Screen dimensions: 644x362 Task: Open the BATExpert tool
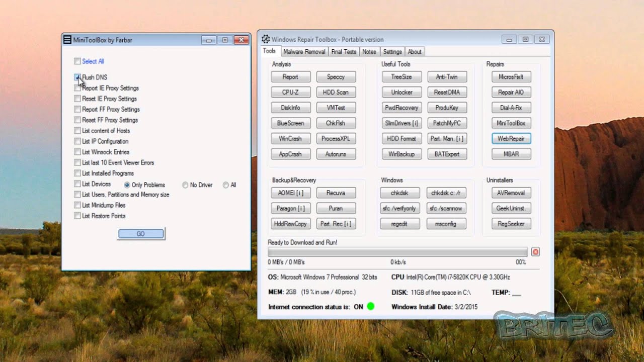pyautogui.click(x=447, y=154)
